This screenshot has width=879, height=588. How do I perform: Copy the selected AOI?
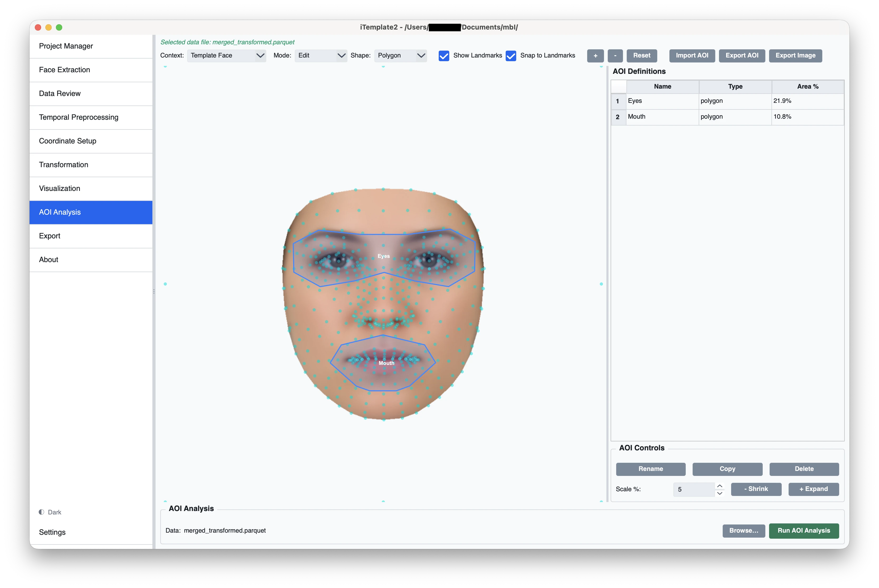727,469
